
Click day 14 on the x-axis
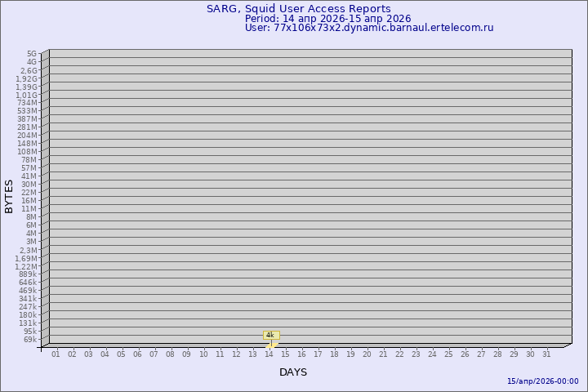point(269,354)
